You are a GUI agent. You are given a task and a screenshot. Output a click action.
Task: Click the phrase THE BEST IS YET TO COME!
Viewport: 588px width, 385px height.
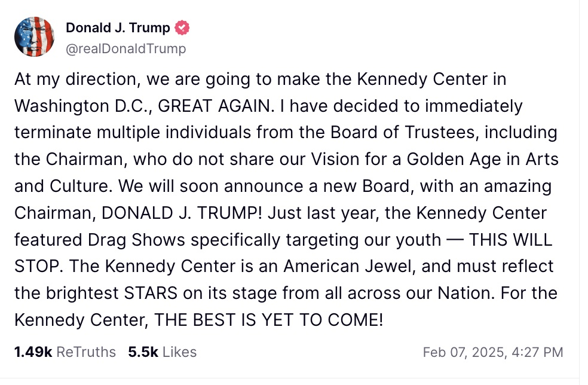(x=268, y=320)
